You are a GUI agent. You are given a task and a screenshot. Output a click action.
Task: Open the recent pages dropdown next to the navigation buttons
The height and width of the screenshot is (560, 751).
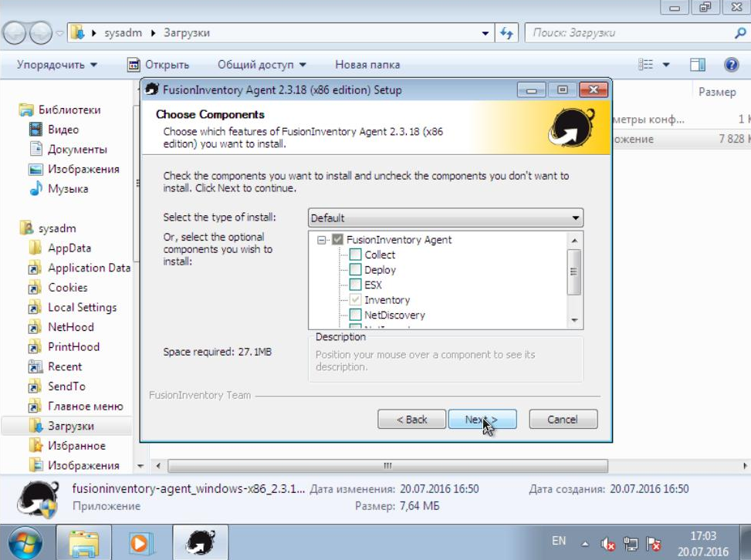pyautogui.click(x=60, y=33)
